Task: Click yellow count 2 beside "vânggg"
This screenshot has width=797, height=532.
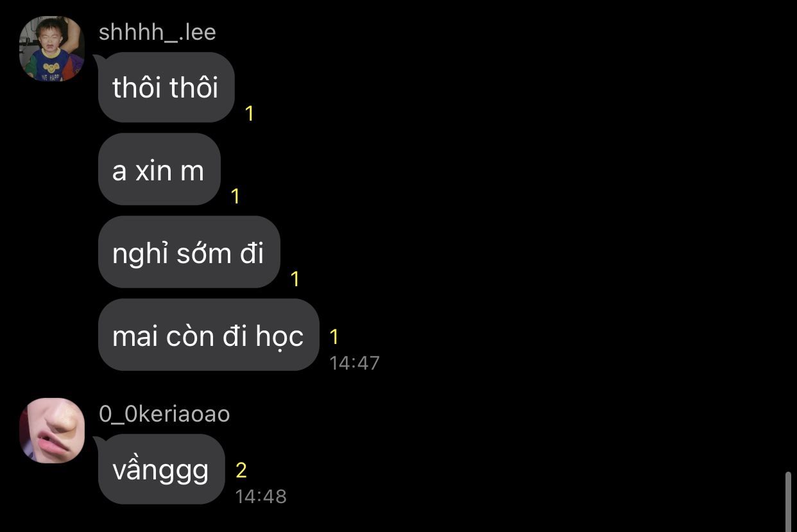Action: coord(241,470)
